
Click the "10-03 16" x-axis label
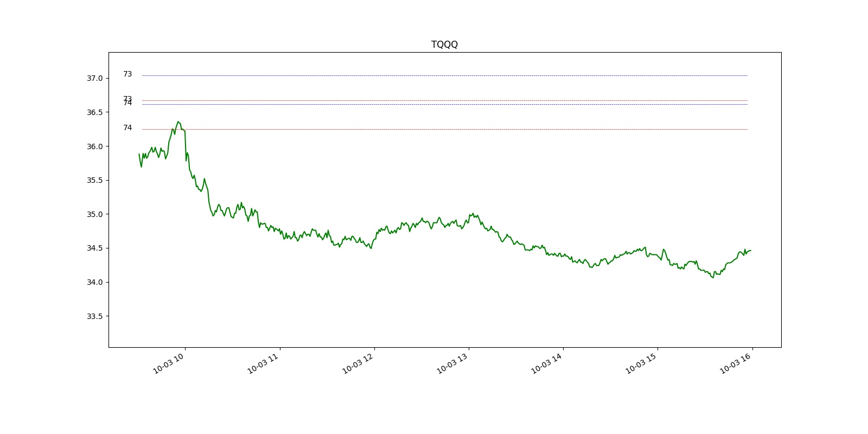pos(736,363)
